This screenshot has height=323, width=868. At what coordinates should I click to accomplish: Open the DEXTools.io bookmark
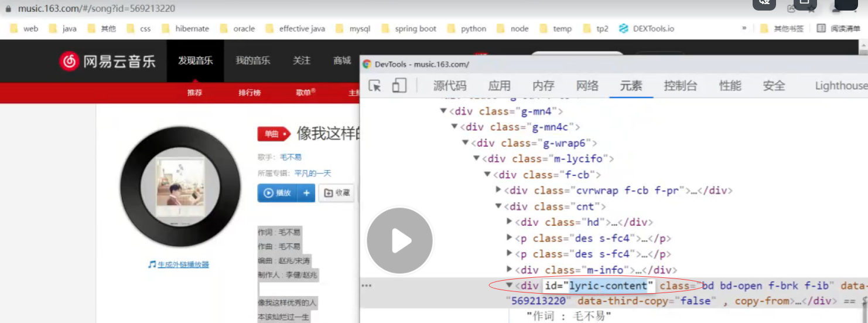pos(647,28)
